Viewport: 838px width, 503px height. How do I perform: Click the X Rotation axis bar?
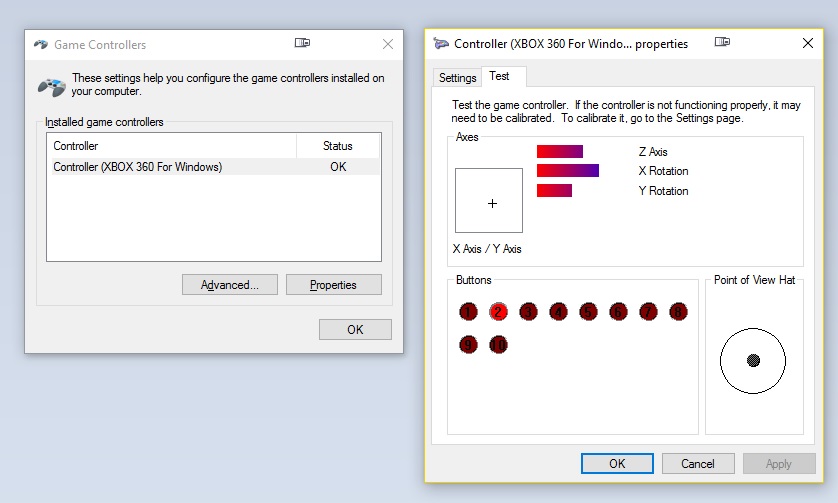coord(567,171)
